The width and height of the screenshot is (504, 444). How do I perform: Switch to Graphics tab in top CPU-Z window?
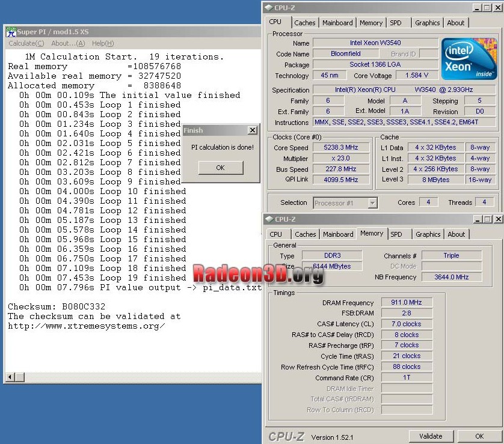(427, 23)
